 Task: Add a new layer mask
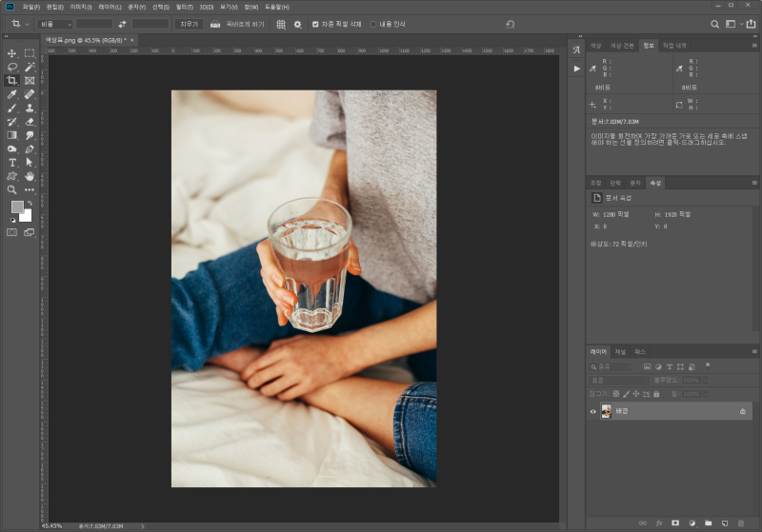click(x=675, y=522)
